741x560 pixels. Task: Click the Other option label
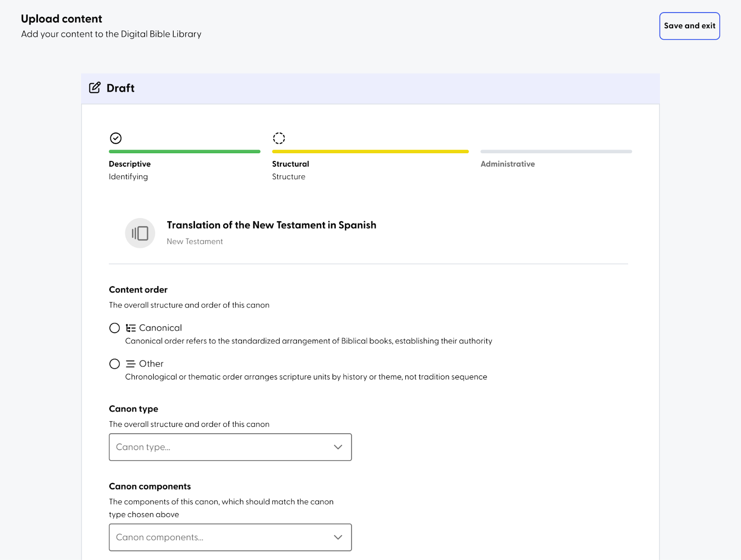point(151,364)
